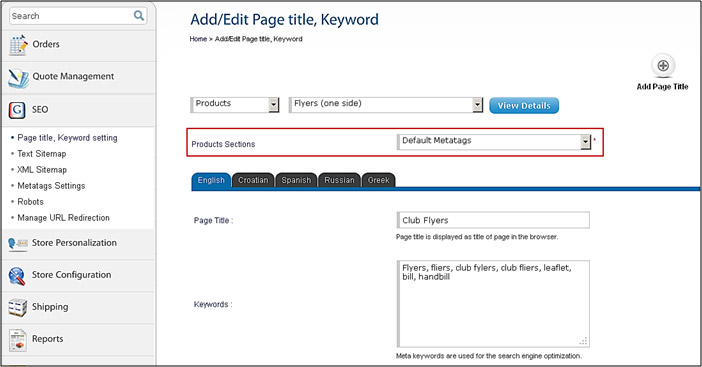The image size is (702, 367).
Task: Click the Store Personalization icon
Action: point(18,243)
